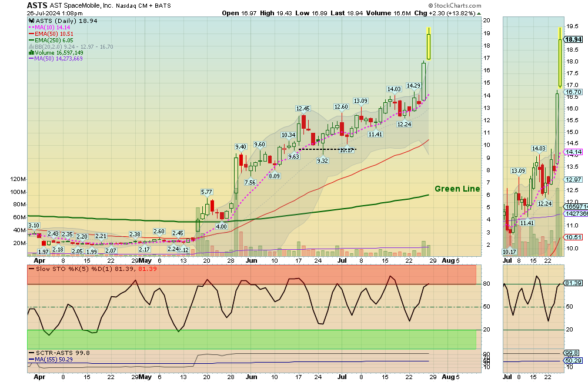Click the green EMA(250) legend line marker
The width and height of the screenshot is (588, 382).
[32, 40]
